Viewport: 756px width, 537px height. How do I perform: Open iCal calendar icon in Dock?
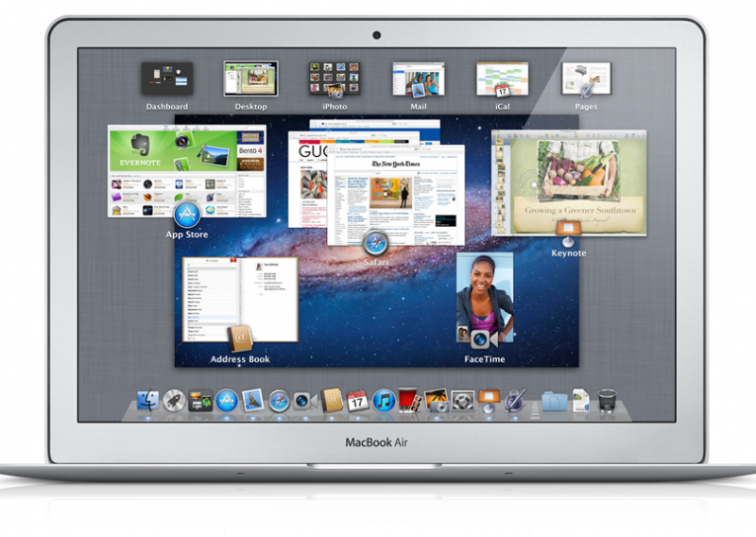pyautogui.click(x=358, y=401)
